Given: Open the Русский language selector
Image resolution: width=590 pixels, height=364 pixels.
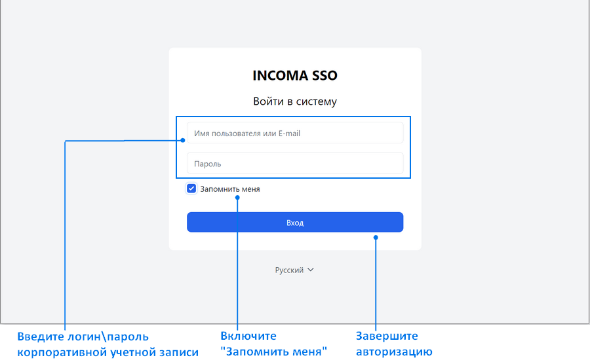Looking at the screenshot, I should point(294,270).
